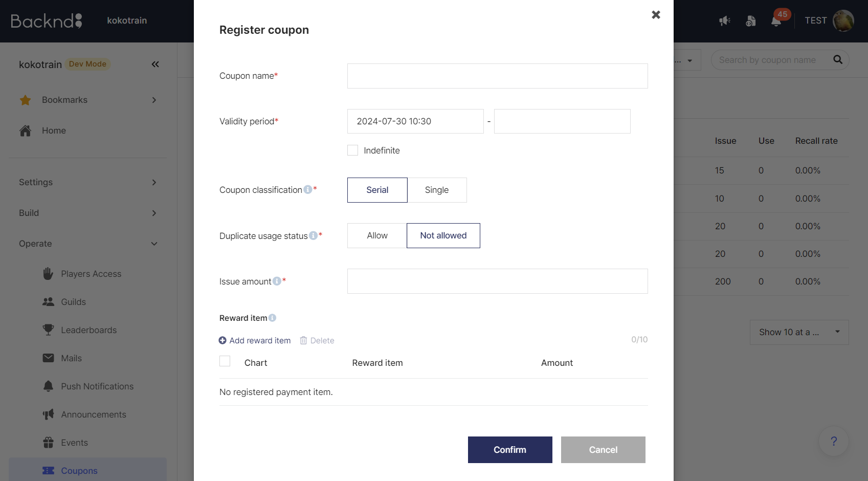
Task: Click Add reward item link
Action: pos(255,341)
